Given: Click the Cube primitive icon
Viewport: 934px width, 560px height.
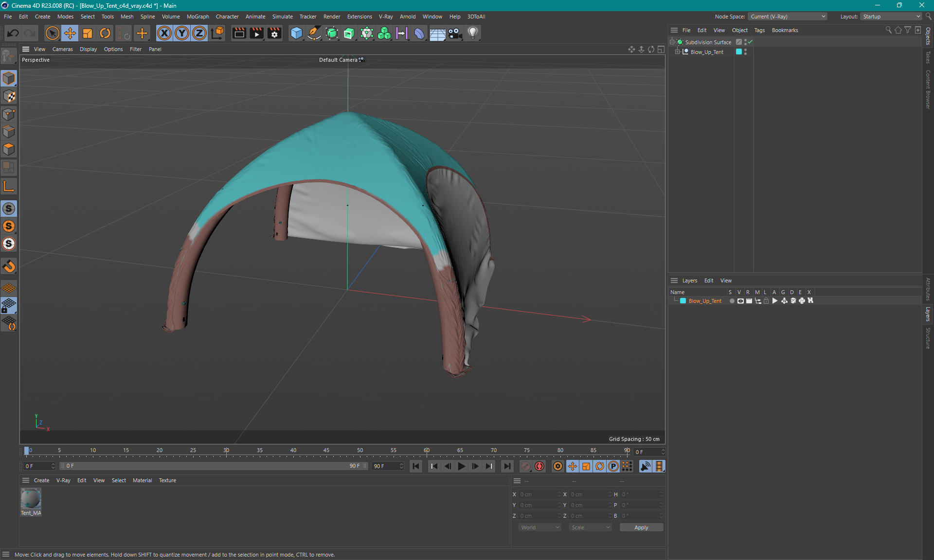Looking at the screenshot, I should click(296, 33).
